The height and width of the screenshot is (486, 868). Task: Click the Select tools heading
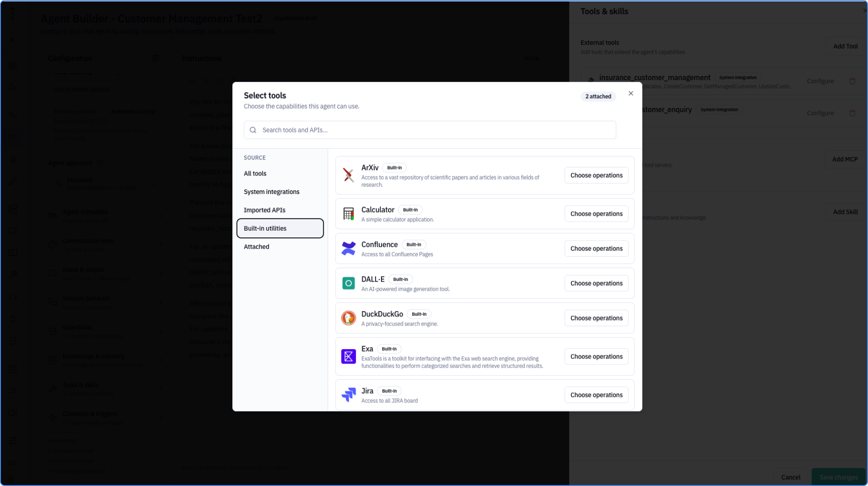coord(265,96)
